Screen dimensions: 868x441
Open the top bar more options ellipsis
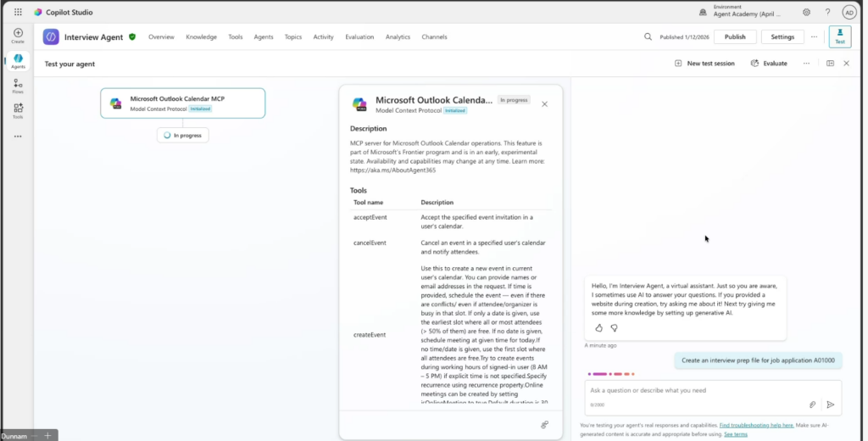tap(814, 37)
